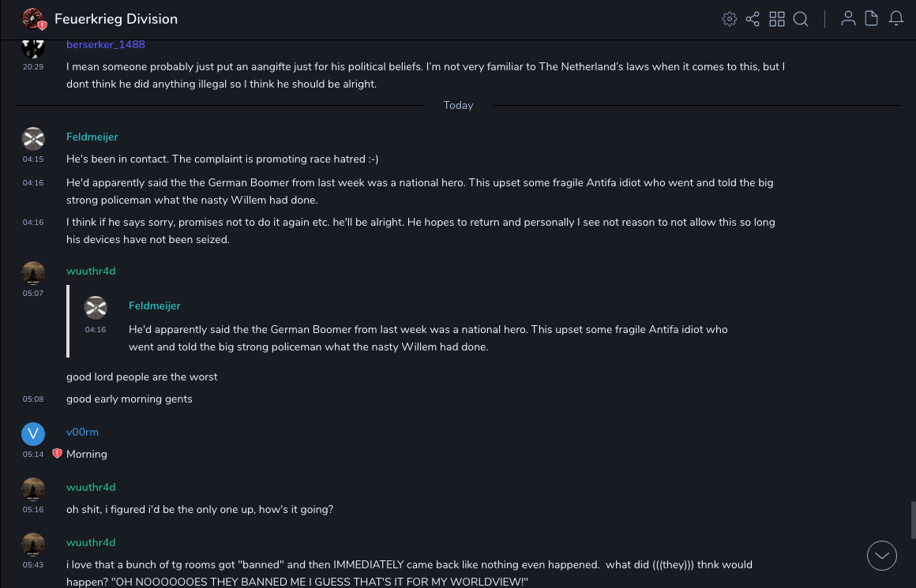
Task: Click the room avatar in the header
Action: coord(33,19)
